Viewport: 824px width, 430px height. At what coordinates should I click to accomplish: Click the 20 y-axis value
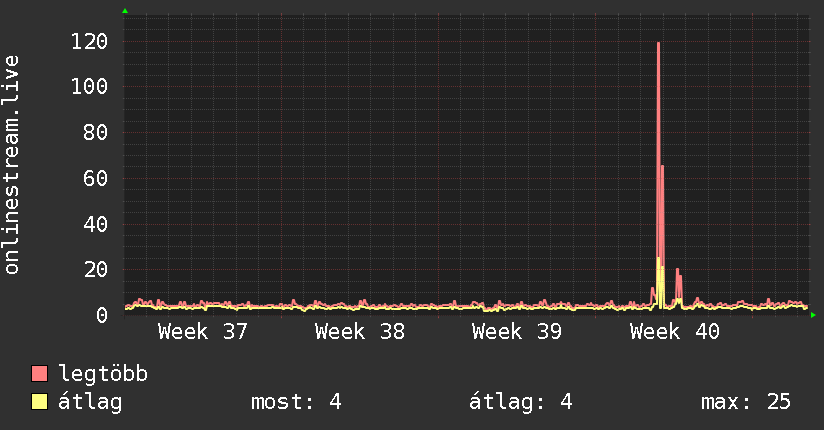pyautogui.click(x=96, y=270)
